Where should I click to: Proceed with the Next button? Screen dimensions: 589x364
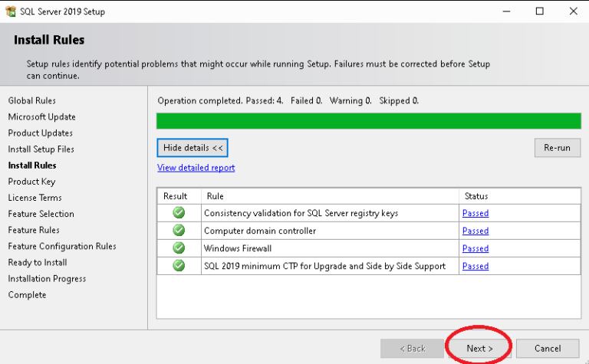pyautogui.click(x=479, y=349)
